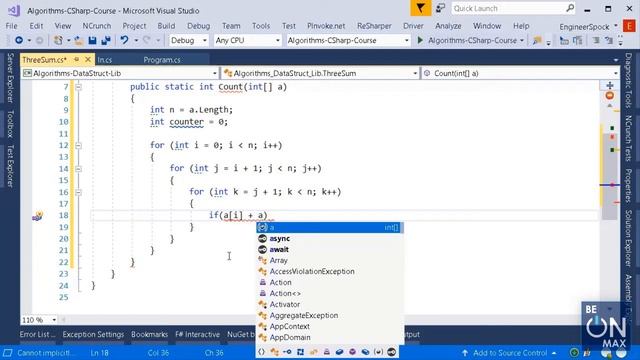Click the Find in Files toolbar icon
Screen dimensions: 640x360
(537, 40)
